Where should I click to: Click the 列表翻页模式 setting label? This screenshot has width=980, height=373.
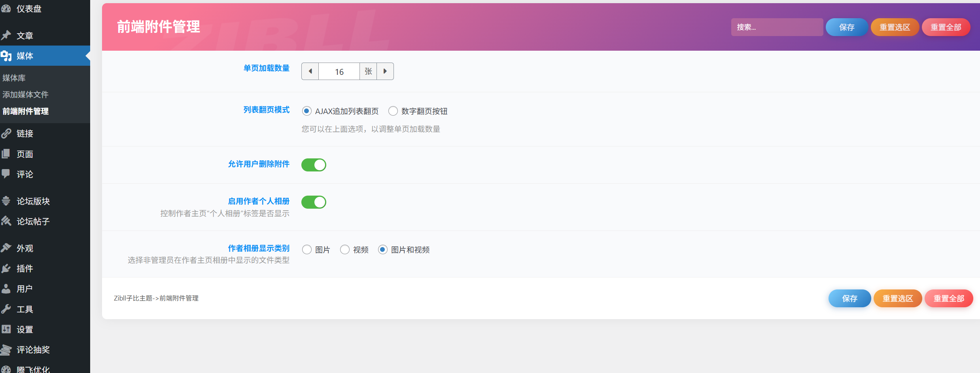(x=267, y=110)
